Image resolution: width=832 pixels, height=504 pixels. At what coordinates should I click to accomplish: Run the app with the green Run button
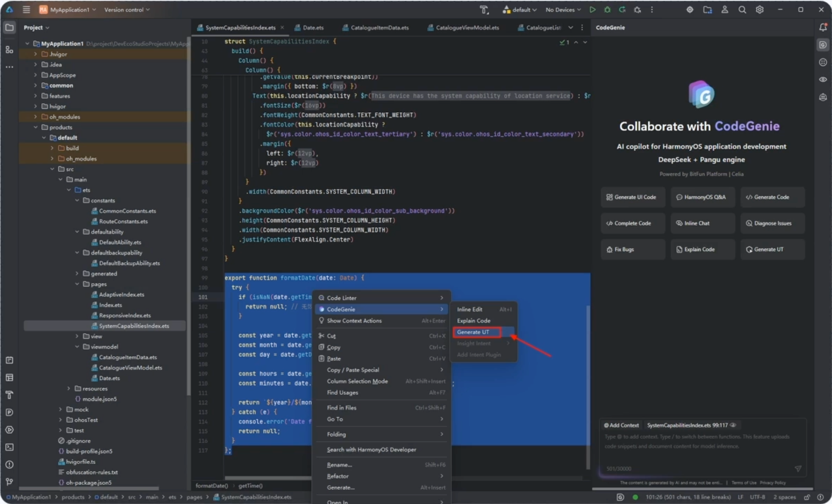coord(592,10)
